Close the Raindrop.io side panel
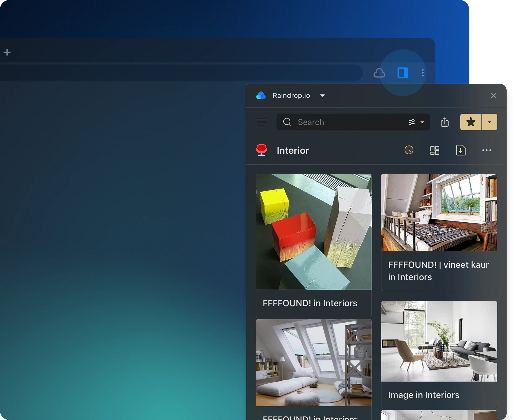The width and height of the screenshot is (516, 420). (493, 96)
